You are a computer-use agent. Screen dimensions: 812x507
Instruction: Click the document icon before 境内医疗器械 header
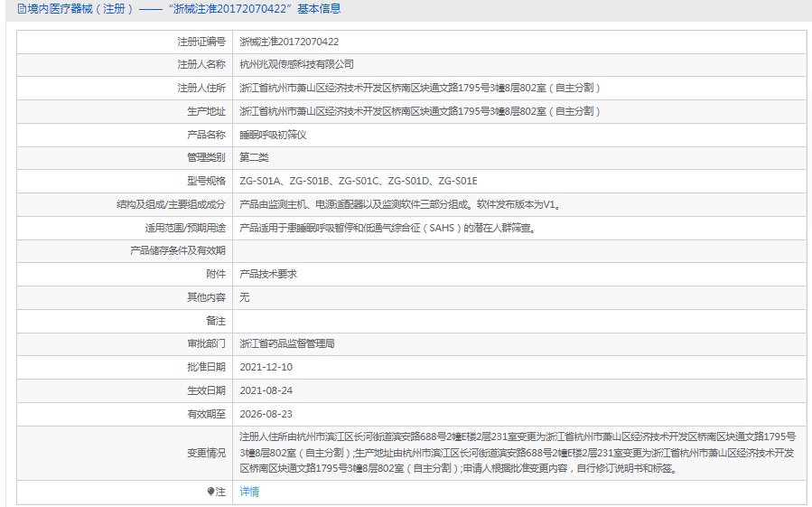(22, 9)
